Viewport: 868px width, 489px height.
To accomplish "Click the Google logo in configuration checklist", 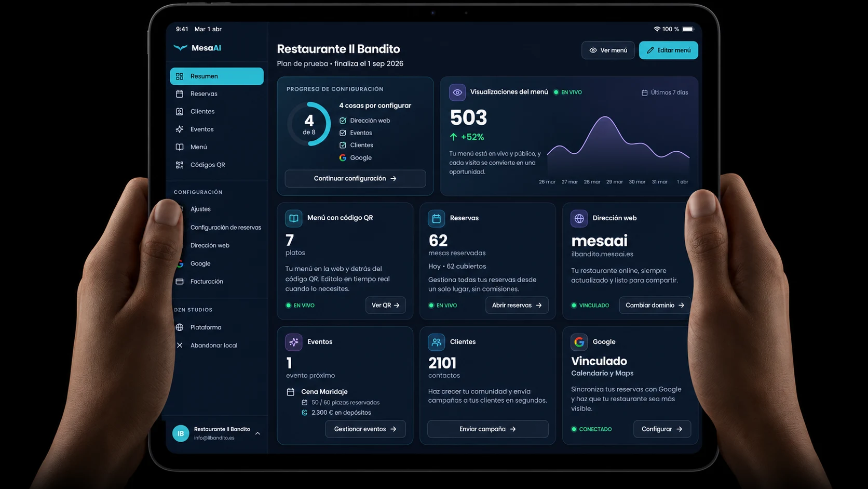I will [x=343, y=157].
